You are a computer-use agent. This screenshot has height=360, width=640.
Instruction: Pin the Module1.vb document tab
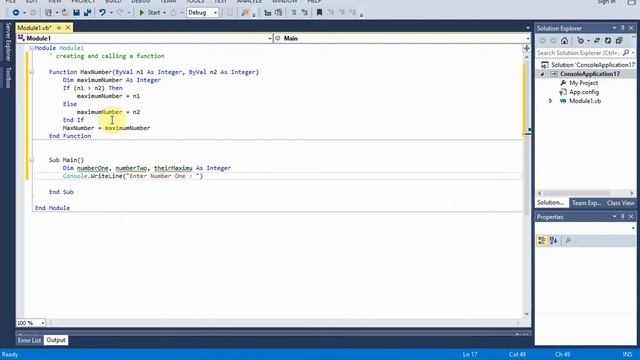click(59, 28)
